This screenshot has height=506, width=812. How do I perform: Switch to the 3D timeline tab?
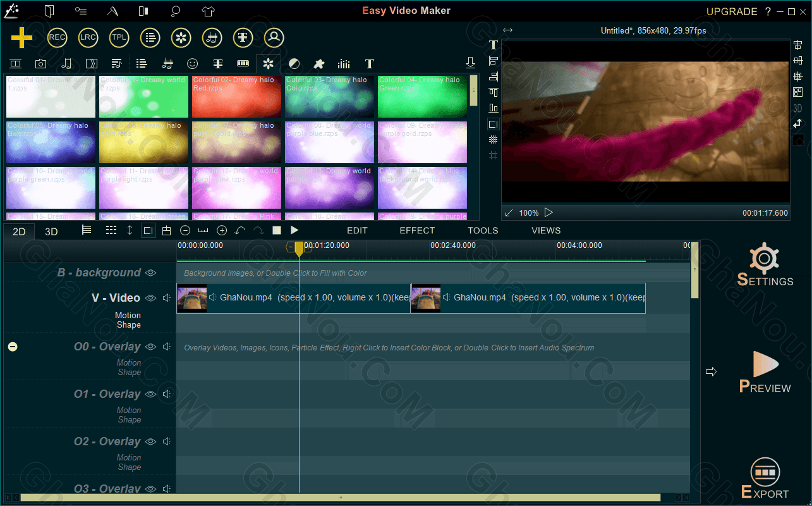click(x=51, y=231)
